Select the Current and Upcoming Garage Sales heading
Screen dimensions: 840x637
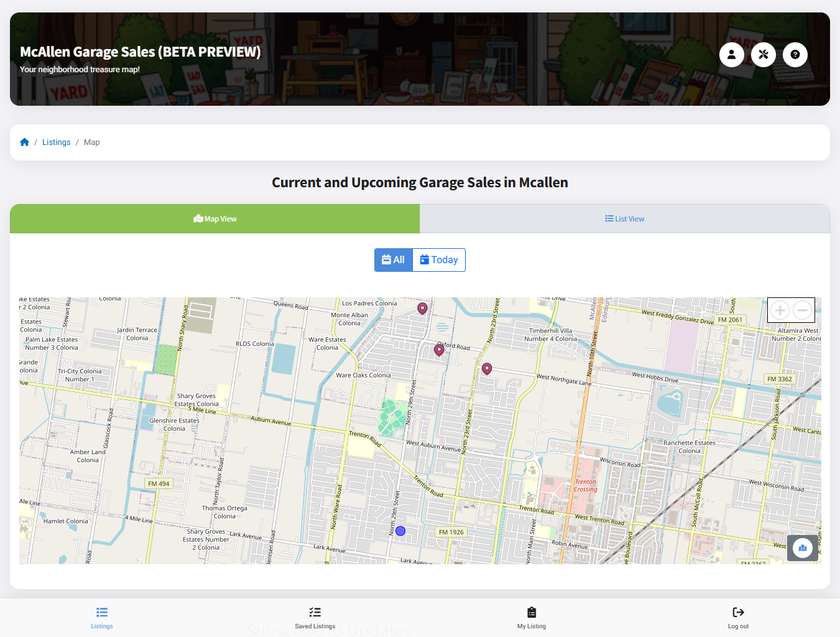point(420,182)
